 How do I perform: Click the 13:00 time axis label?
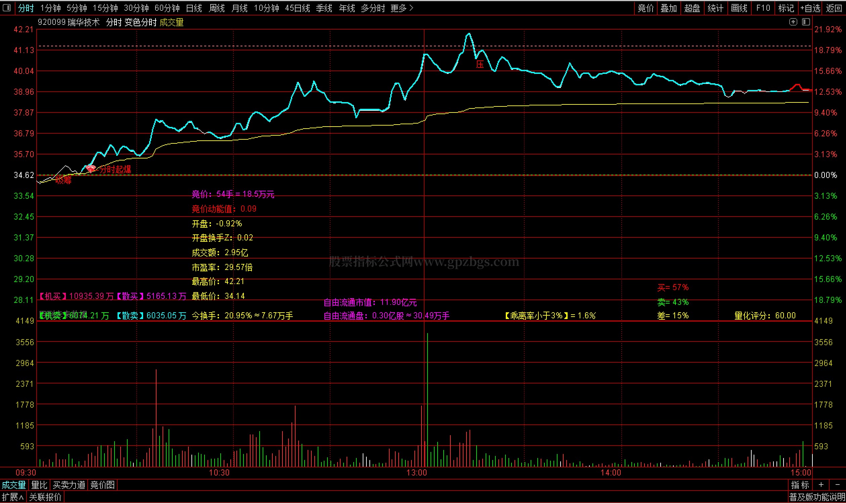click(416, 473)
